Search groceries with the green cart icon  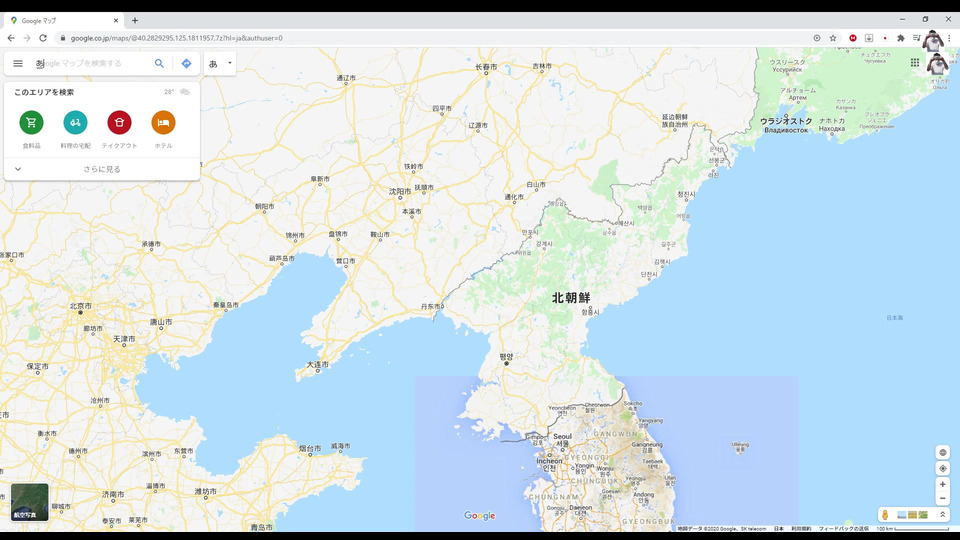coord(31,122)
